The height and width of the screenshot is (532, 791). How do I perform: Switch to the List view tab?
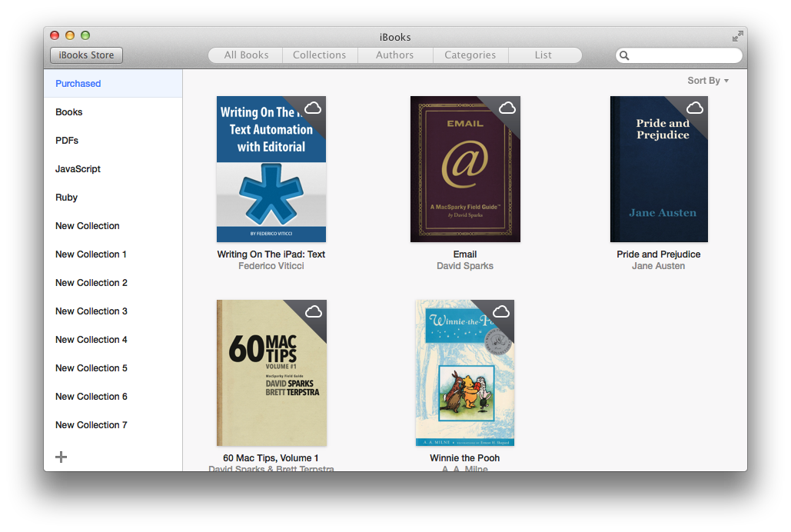[544, 55]
